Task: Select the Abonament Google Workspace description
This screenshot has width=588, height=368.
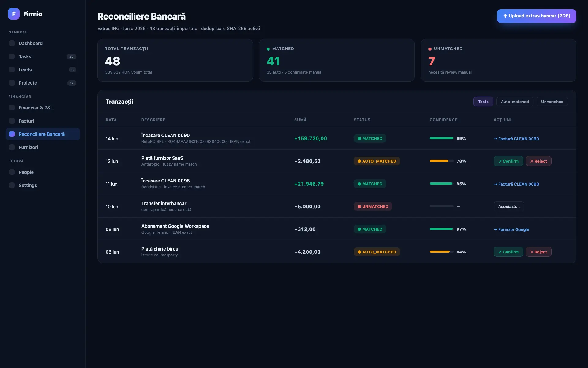Action: [x=175, y=226]
